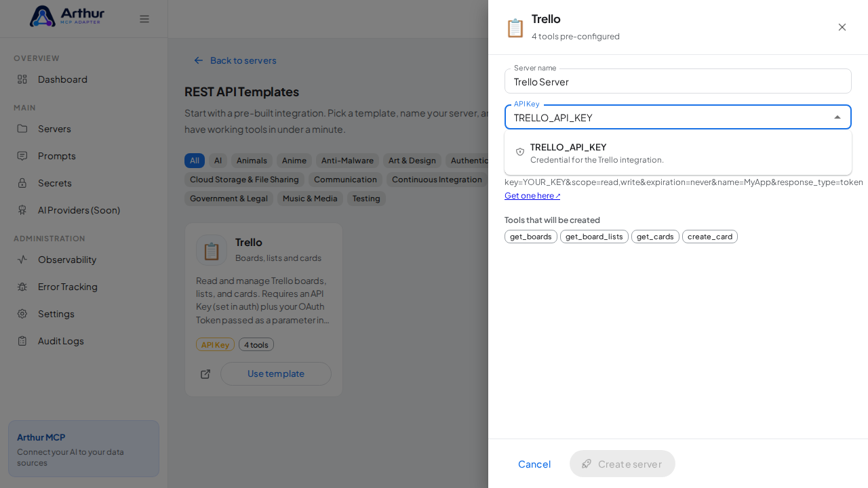Viewport: 868px width, 488px height.
Task: Click the REST API Templates heading
Action: tap(241, 91)
